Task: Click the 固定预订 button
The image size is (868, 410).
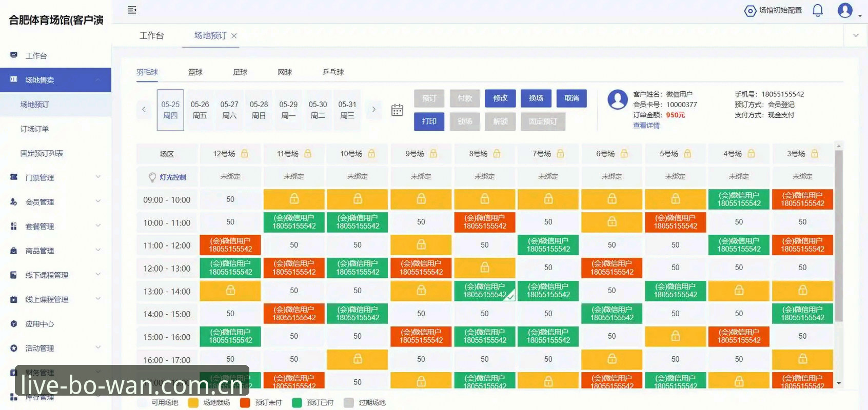Action: pos(543,121)
